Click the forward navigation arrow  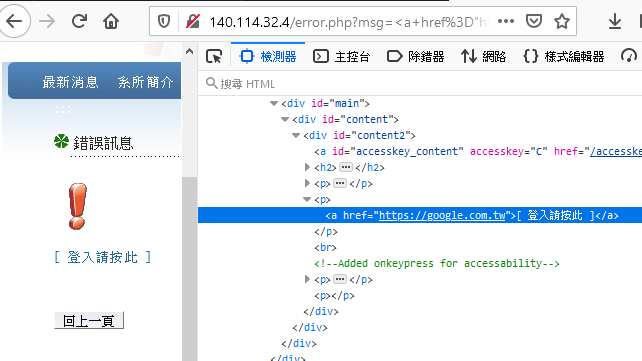click(x=47, y=21)
